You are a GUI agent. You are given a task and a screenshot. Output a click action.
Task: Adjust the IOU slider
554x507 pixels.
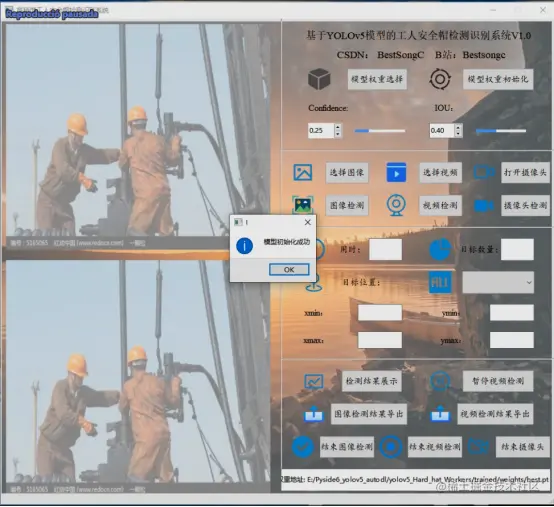tap(501, 131)
